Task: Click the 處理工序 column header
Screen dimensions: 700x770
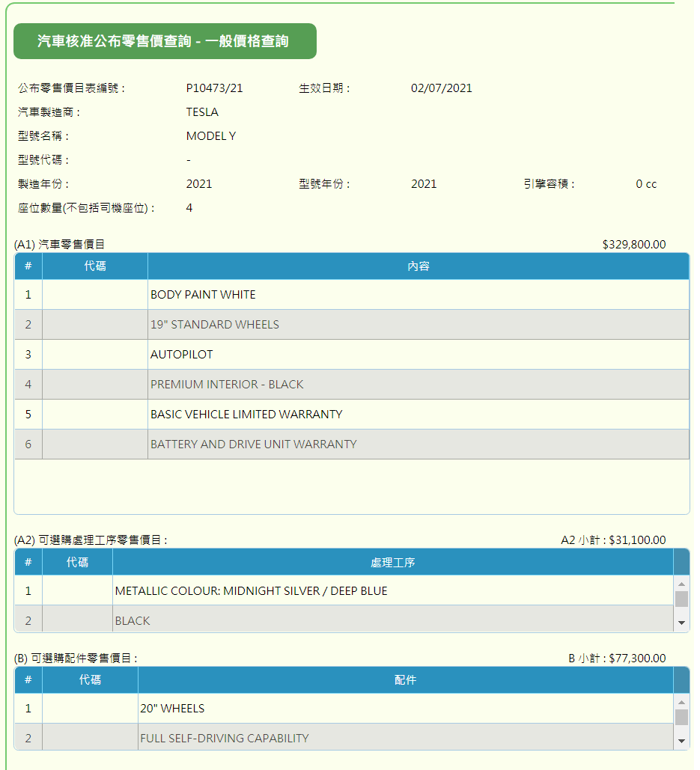Action: 392,563
